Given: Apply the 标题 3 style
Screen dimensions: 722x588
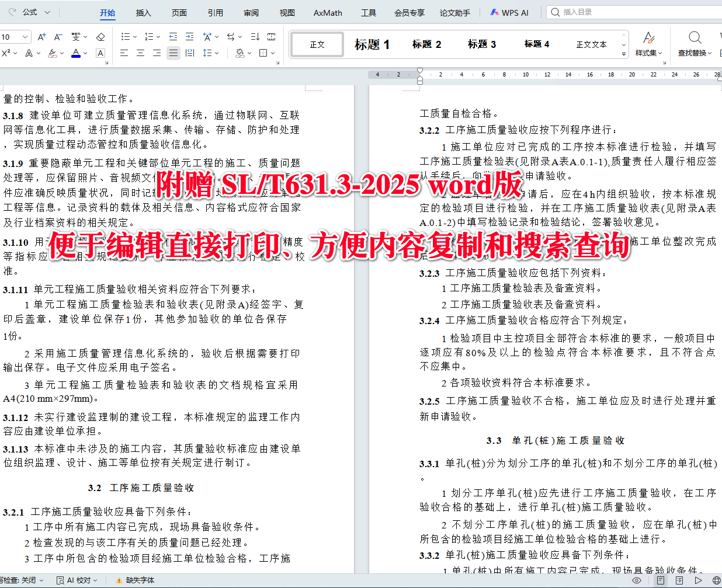Looking at the screenshot, I should click(482, 44).
